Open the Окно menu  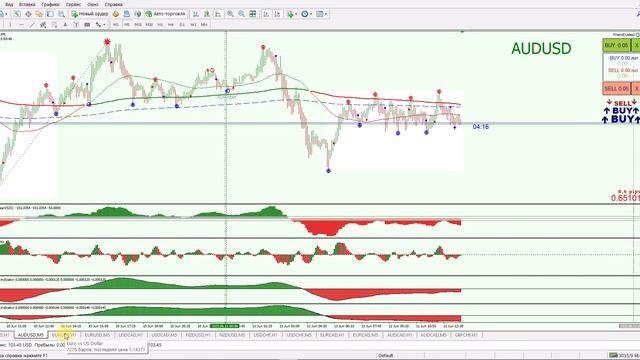pos(93,4)
